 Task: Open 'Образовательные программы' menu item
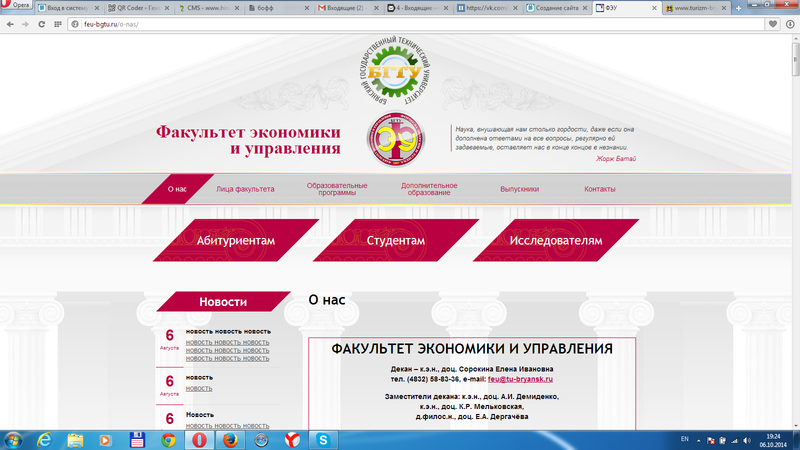point(337,189)
